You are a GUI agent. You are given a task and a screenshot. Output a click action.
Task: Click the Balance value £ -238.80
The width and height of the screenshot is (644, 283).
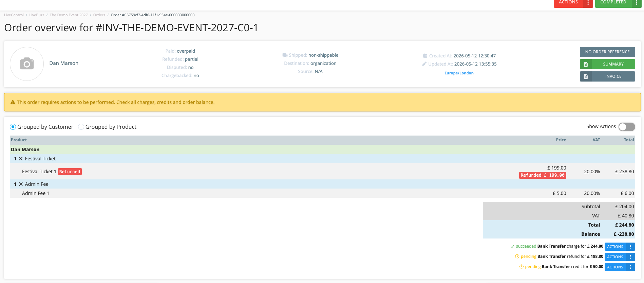coord(624,234)
